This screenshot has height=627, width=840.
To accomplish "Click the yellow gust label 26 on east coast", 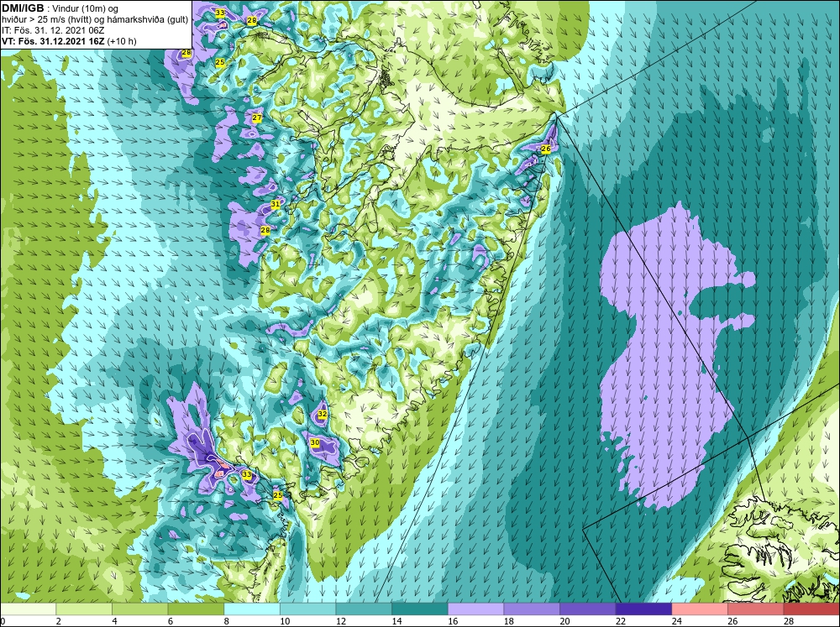I will click(546, 149).
